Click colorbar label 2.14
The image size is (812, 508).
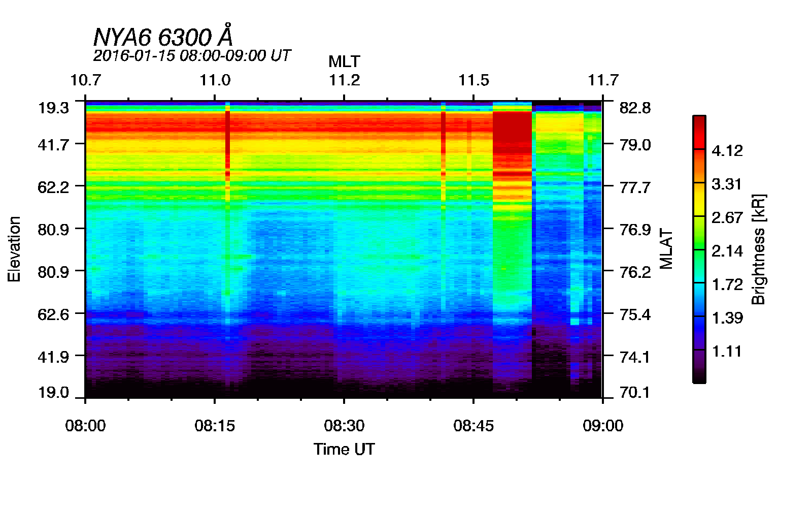point(727,251)
